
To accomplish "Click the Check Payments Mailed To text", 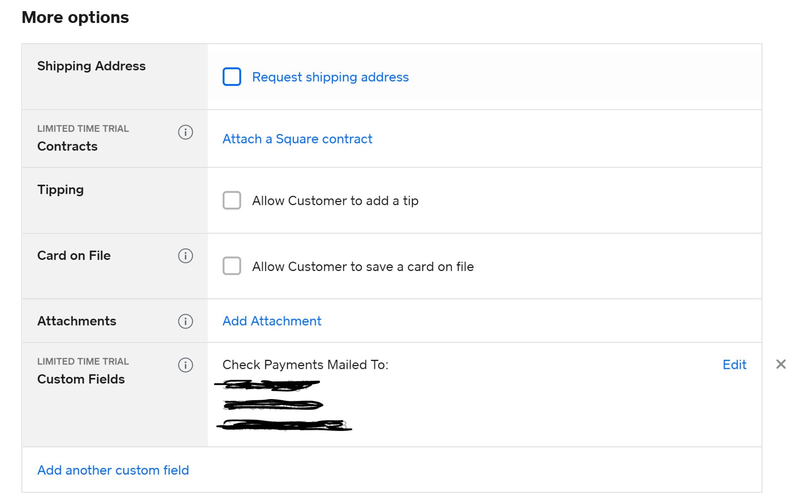I will pyautogui.click(x=306, y=365).
